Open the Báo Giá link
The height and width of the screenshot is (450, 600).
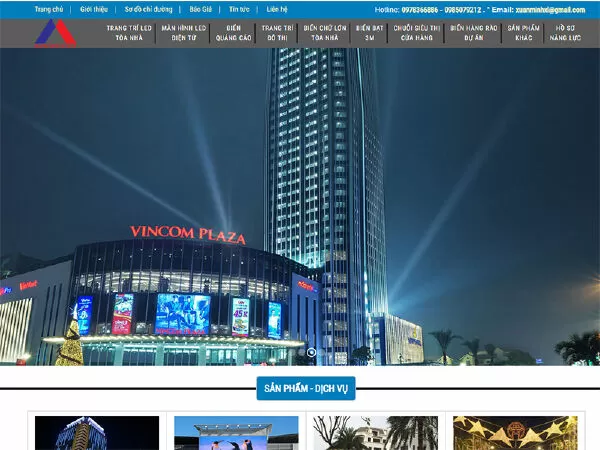[x=201, y=9]
